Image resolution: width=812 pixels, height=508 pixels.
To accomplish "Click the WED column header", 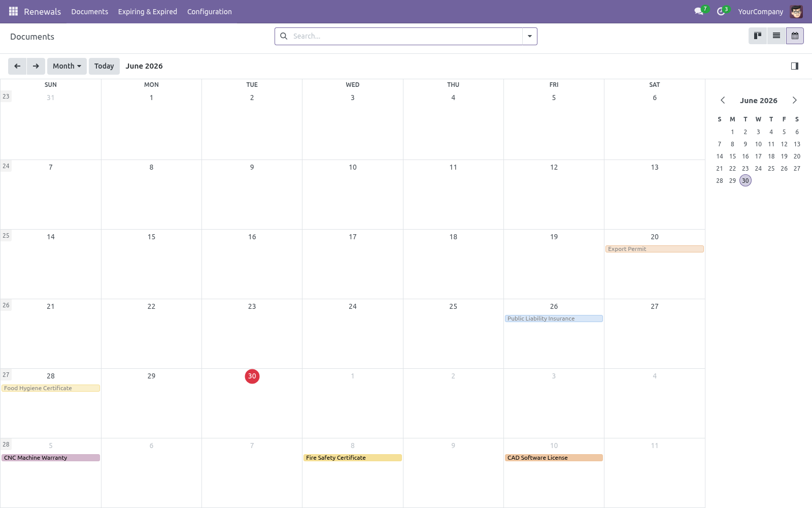I will coord(353,85).
